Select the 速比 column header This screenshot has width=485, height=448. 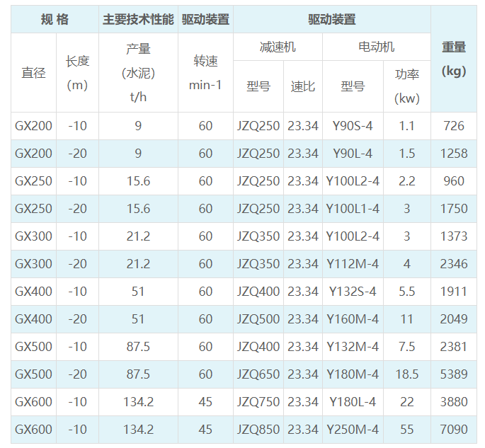(x=303, y=86)
